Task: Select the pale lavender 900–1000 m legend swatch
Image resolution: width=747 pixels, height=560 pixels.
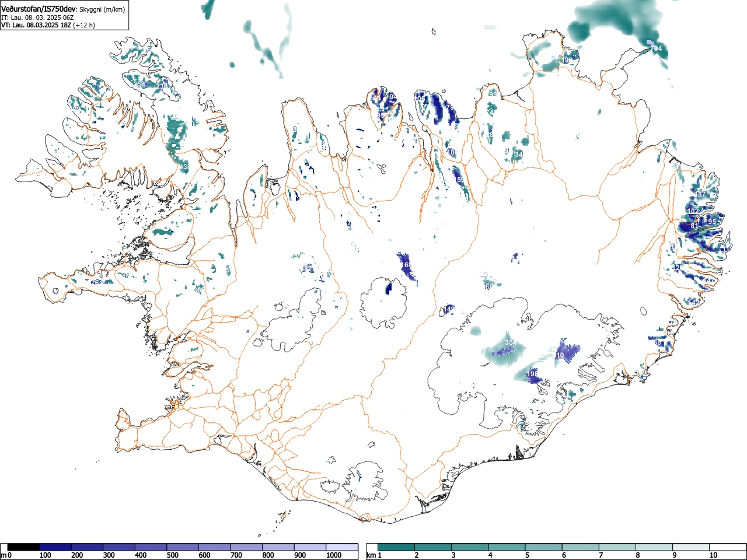Action: (x=310, y=547)
